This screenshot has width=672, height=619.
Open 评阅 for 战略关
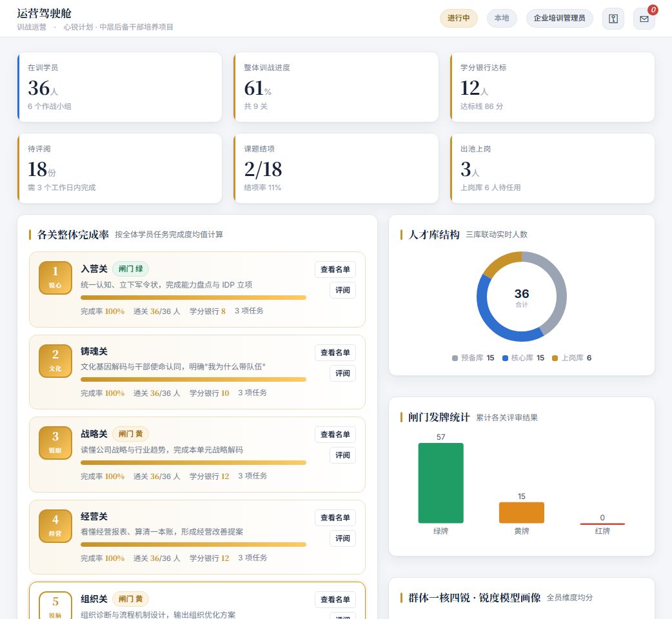[342, 455]
